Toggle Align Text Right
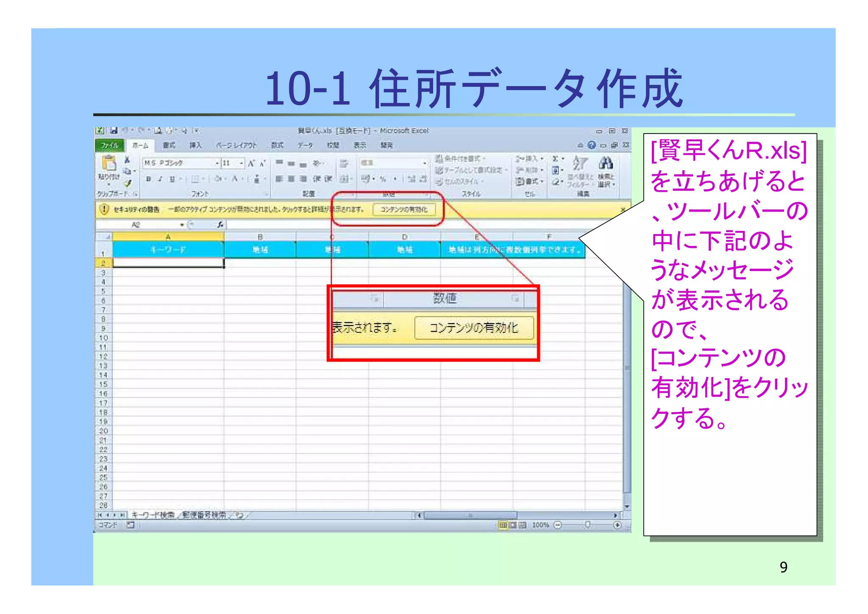868x614 pixels. 303,179
